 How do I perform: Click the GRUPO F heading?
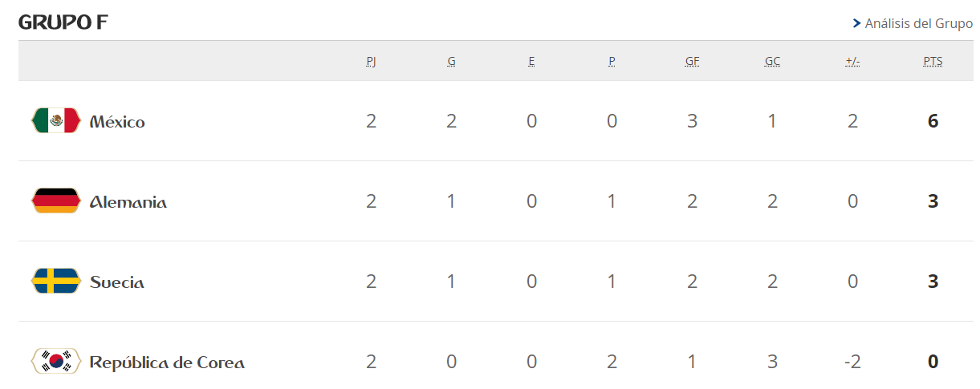(x=63, y=22)
